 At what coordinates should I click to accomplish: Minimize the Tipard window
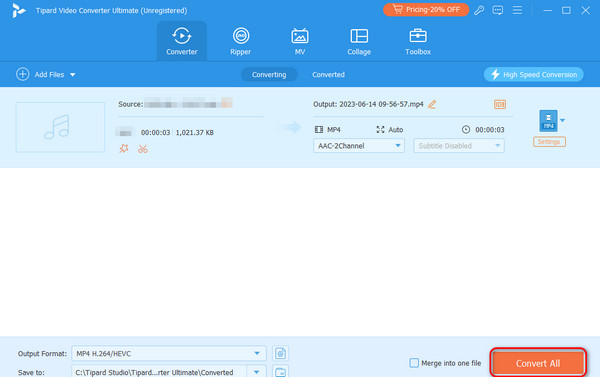click(548, 10)
